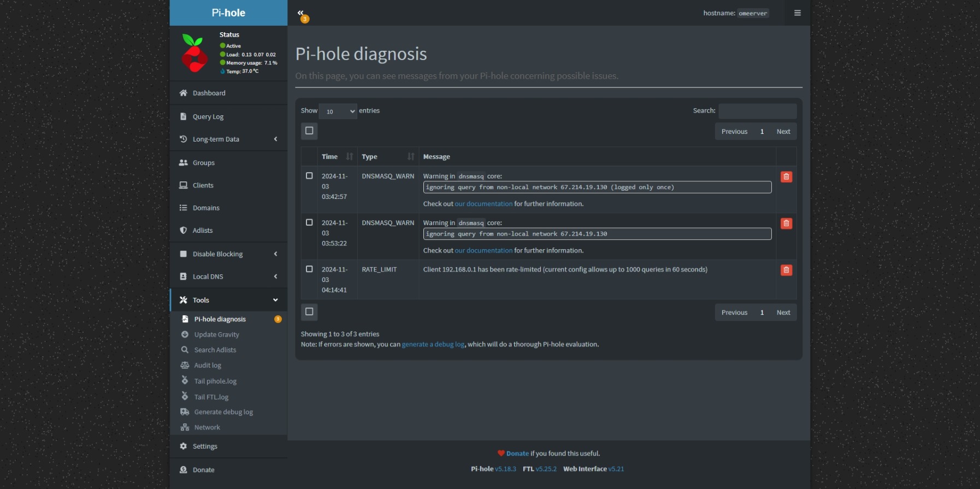Click Pi-hole version v5.18.3 link
The image size is (980, 489).
pos(505,469)
